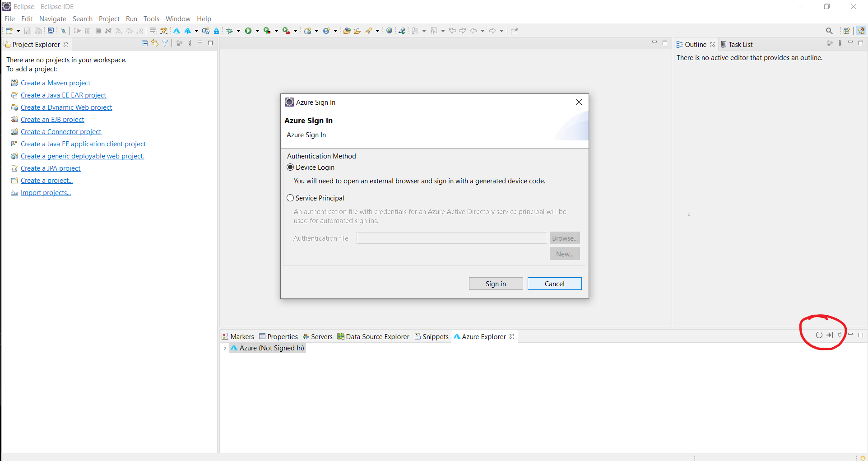Open the Window menu
868x461 pixels.
[177, 19]
